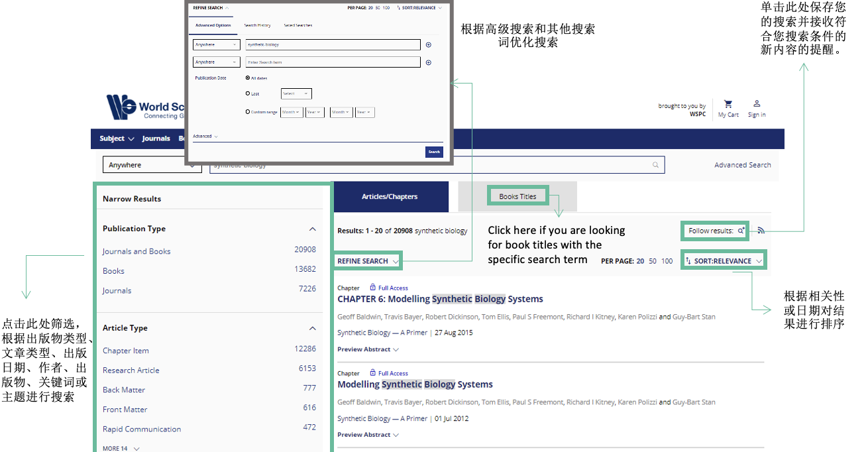The width and height of the screenshot is (868, 452).
Task: Open the Search History tab
Action: click(x=257, y=25)
